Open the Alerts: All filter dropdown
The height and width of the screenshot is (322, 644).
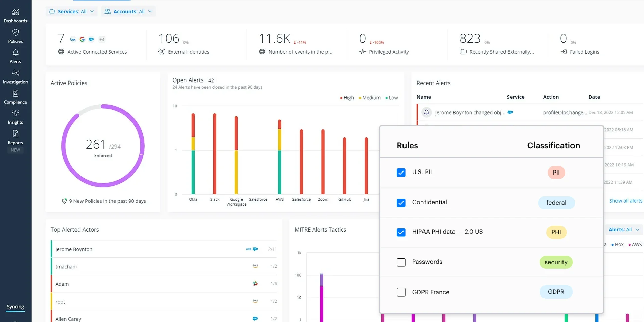pos(624,230)
